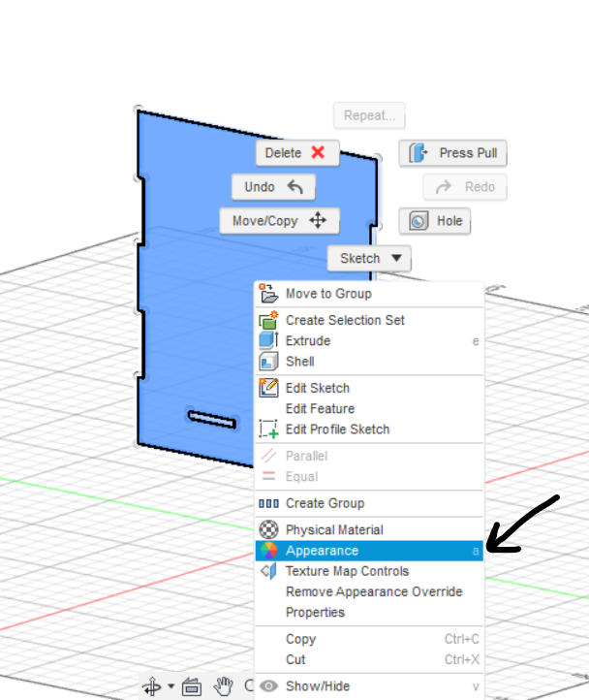Click the Undo arrow icon
Viewport: 589px width, 700px height.
pos(294,186)
